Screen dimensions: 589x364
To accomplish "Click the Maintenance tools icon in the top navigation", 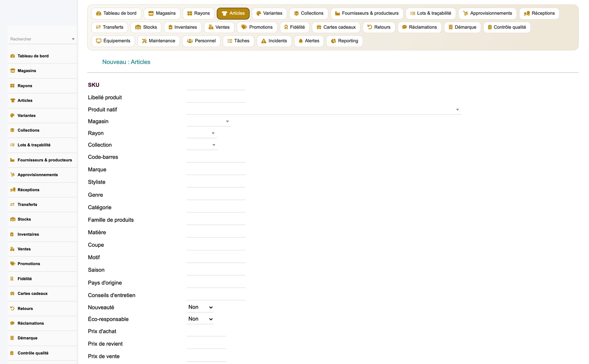I will (x=144, y=41).
